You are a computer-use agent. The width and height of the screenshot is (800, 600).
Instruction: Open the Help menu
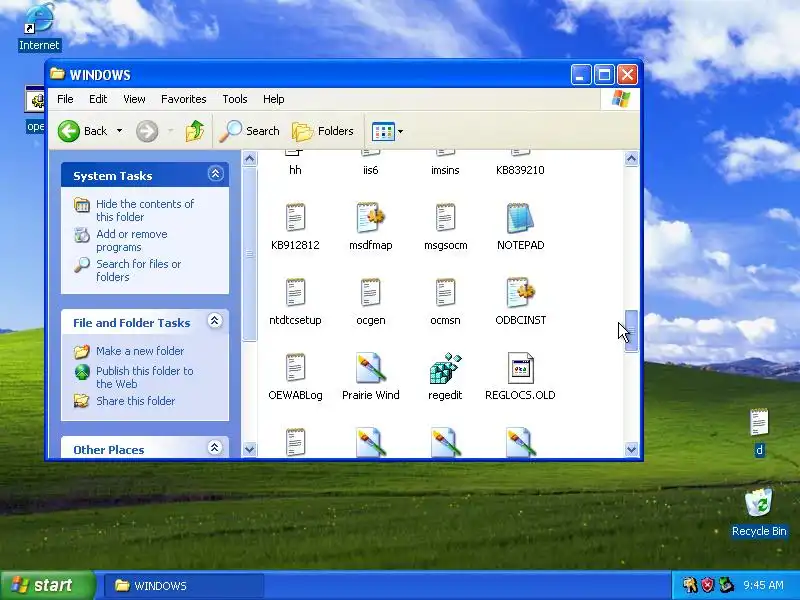[273, 99]
